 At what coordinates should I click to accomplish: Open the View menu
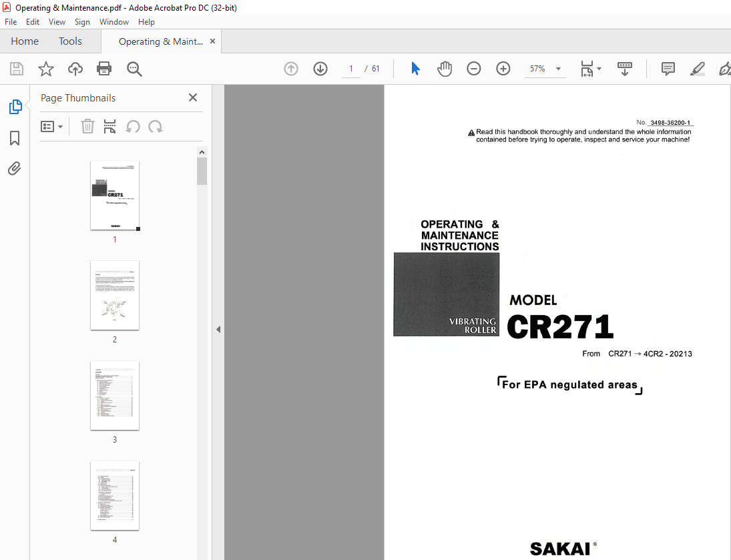click(57, 22)
